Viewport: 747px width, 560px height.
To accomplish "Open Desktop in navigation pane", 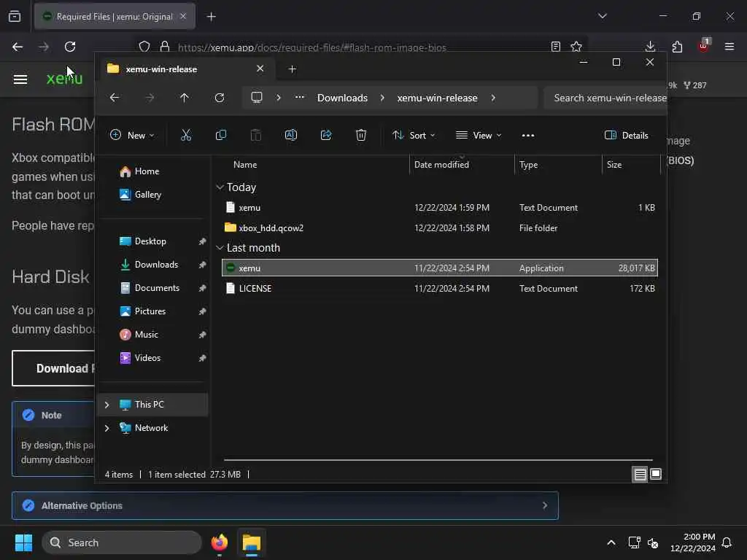I will pyautogui.click(x=152, y=241).
